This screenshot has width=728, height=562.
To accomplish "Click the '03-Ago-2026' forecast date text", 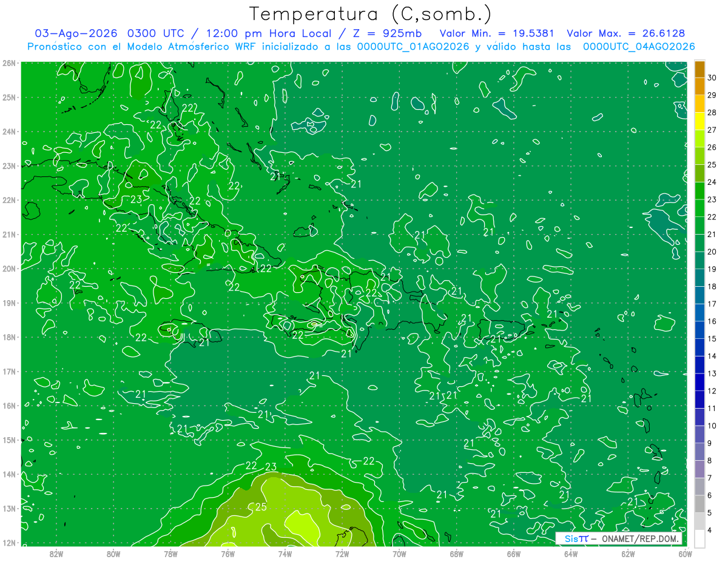I will pos(76,33).
